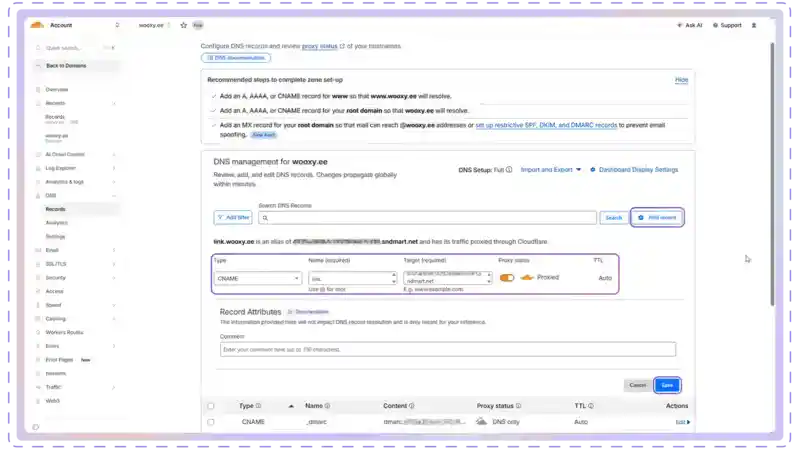This screenshot has width=800, height=450.
Task: Click the Add filter button
Action: (233, 217)
